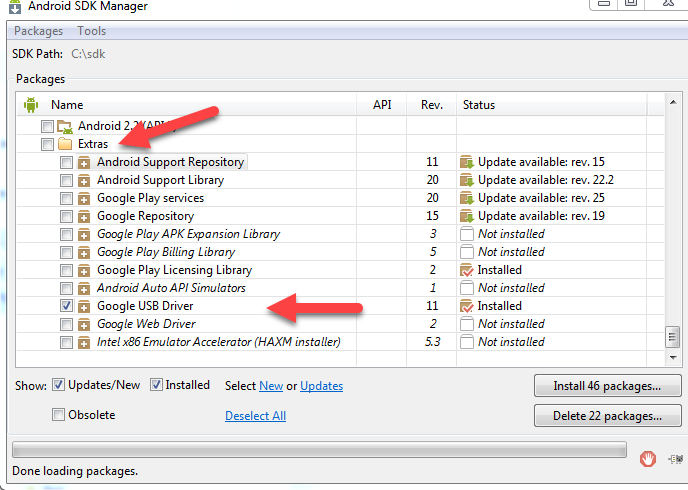The width and height of the screenshot is (688, 490).
Task: Click not-installed status icon for Google Play Billing Library
Action: click(467, 252)
